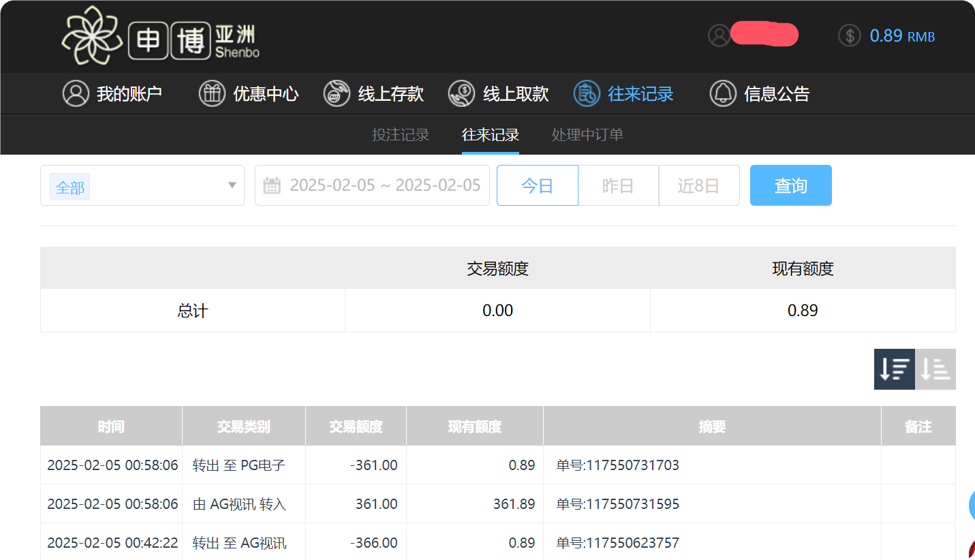Screen dimensions: 975x560
Task: Open the calendar icon in date field
Action: coord(272,185)
